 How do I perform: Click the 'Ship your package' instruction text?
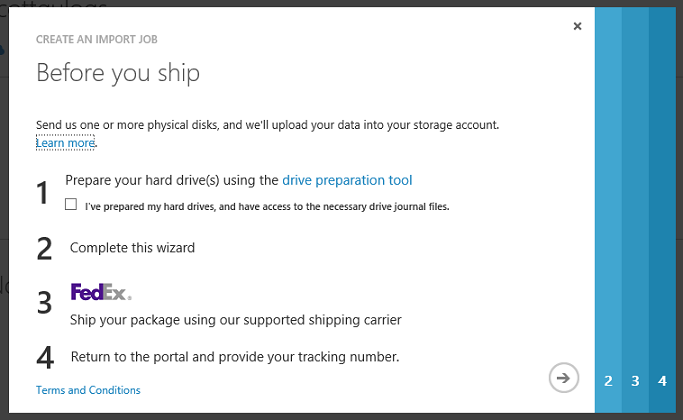click(x=236, y=320)
